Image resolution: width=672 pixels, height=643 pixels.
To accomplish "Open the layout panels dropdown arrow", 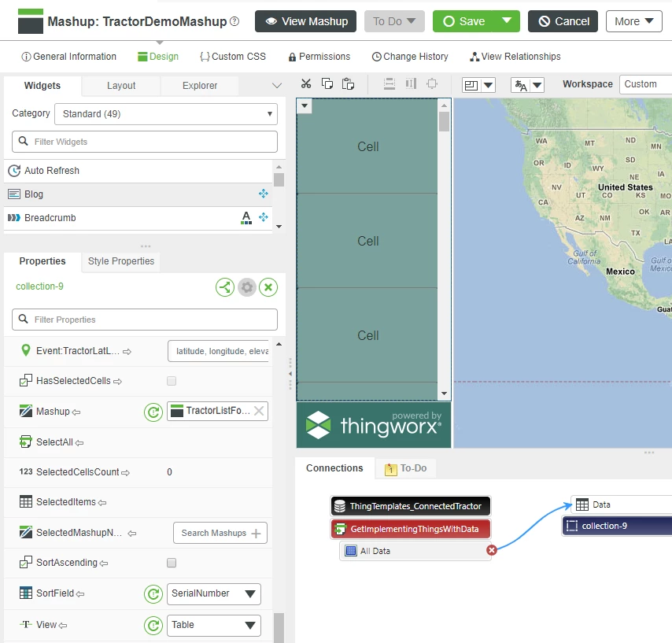I will pos(488,85).
